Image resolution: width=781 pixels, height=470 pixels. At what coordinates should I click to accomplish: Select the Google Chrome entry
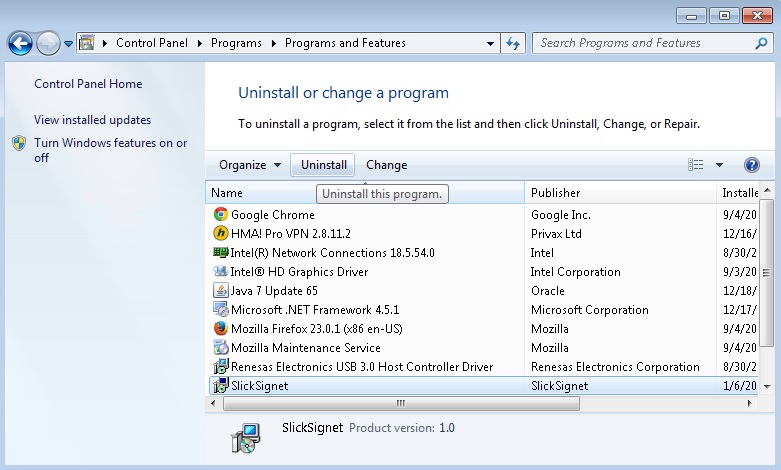pyautogui.click(x=272, y=215)
